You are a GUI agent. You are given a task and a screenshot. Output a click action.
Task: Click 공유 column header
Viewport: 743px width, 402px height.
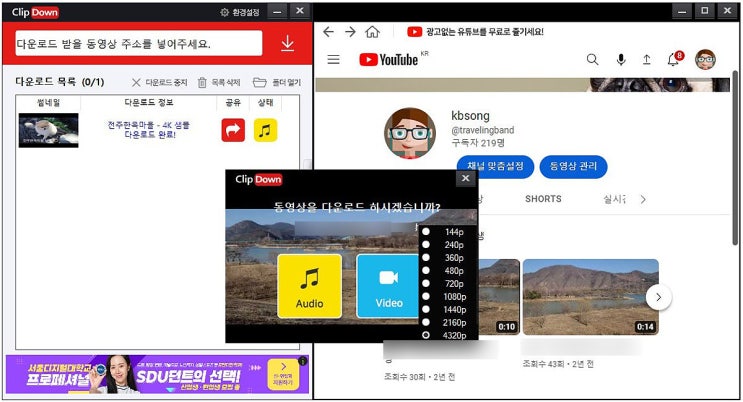tap(233, 102)
